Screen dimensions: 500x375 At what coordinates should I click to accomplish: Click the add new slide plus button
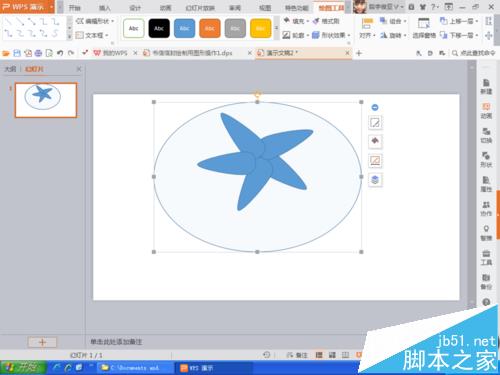[42, 342]
